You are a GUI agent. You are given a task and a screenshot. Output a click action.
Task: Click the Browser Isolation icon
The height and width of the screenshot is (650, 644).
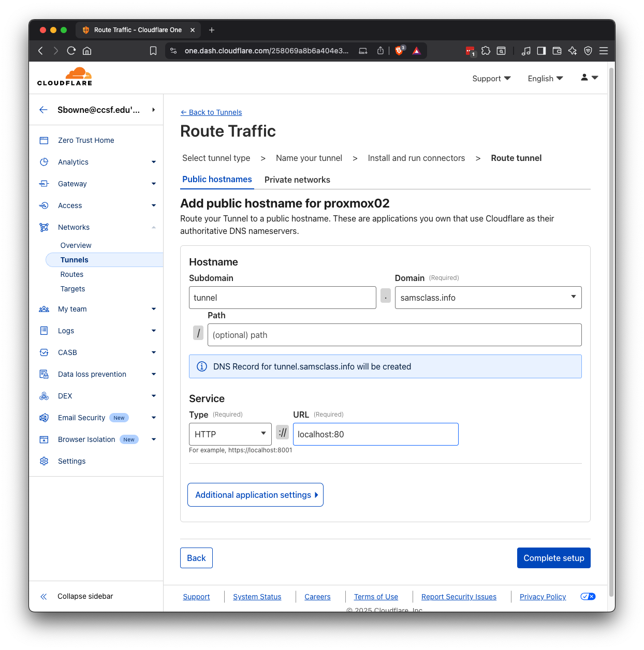point(44,439)
